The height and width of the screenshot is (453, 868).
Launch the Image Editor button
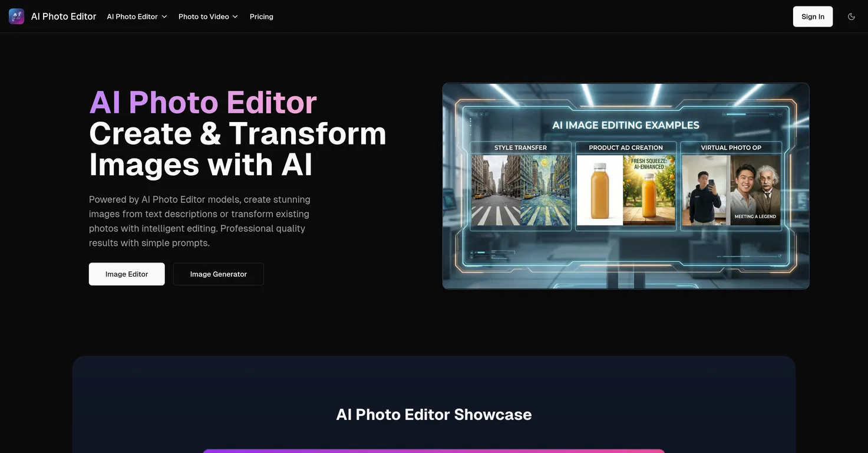pos(127,274)
